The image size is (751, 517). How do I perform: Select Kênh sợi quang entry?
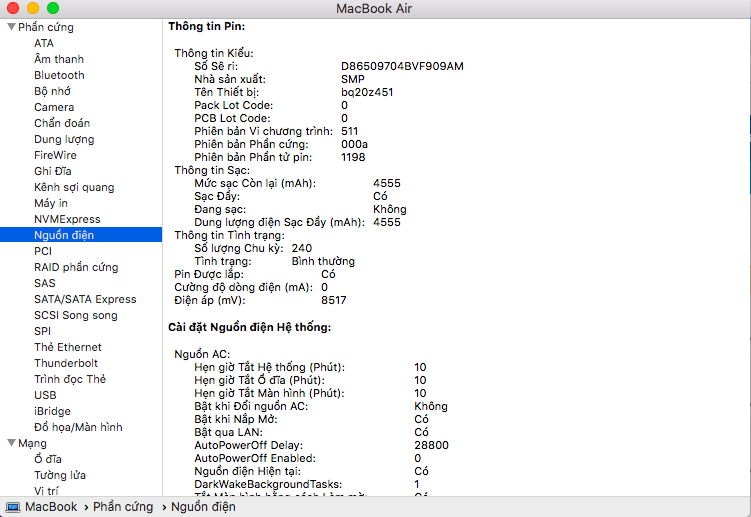coord(74,187)
